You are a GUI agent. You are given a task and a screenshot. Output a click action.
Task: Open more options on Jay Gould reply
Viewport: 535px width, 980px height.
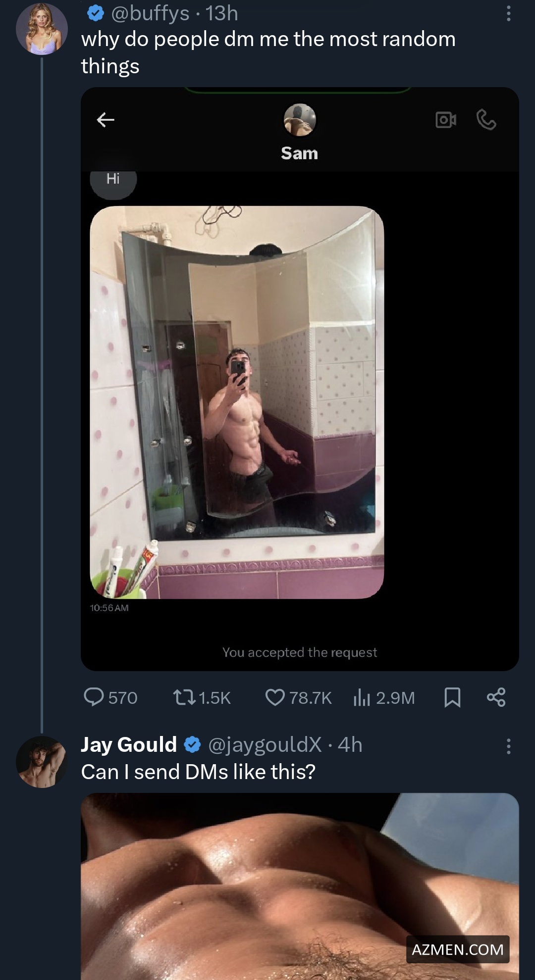pyautogui.click(x=508, y=746)
